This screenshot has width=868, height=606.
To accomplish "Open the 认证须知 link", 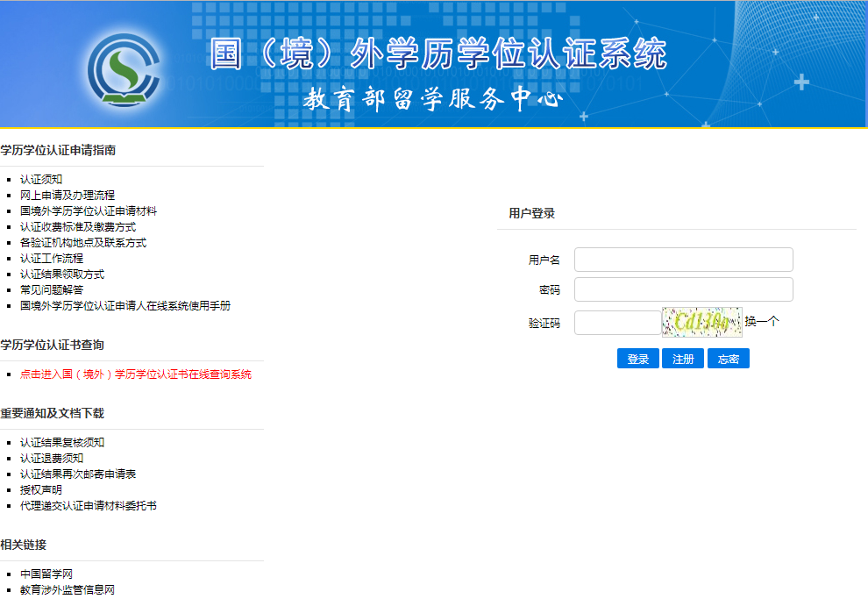I will (41, 180).
